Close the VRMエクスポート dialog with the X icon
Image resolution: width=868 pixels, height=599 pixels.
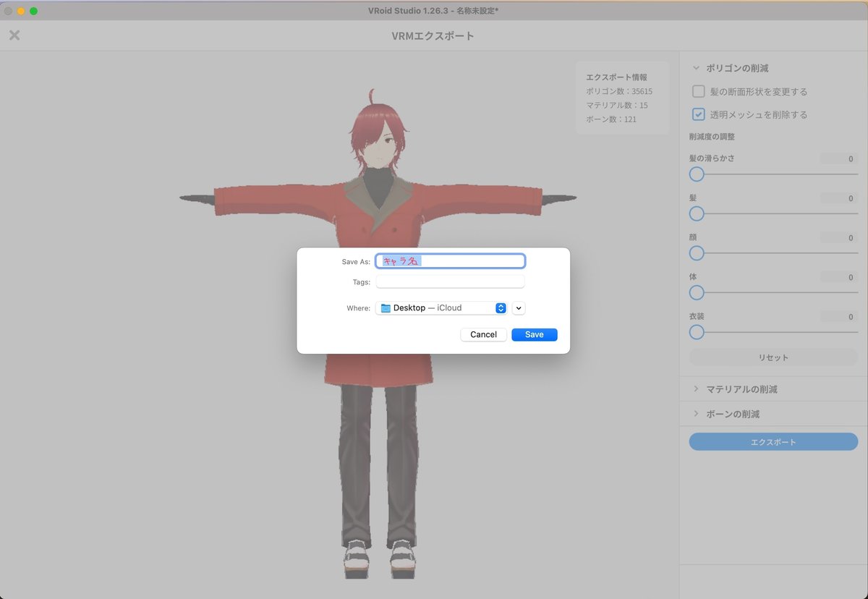(14, 35)
